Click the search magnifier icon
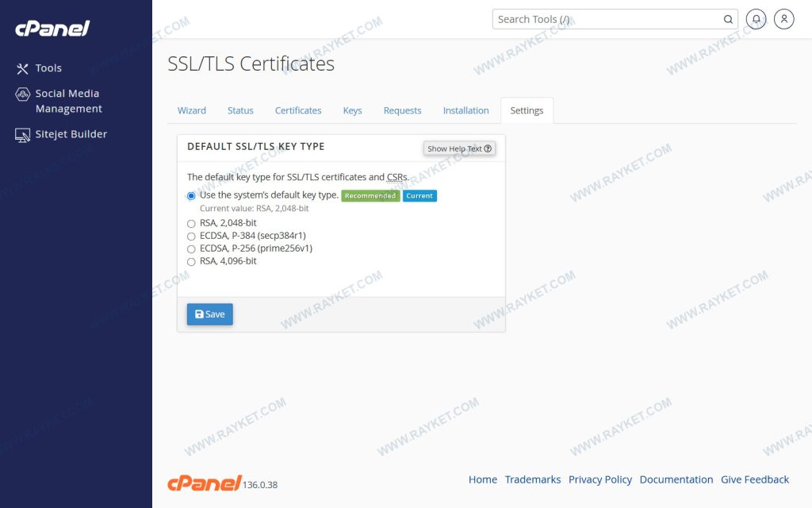The height and width of the screenshot is (508, 812). pyautogui.click(x=728, y=20)
